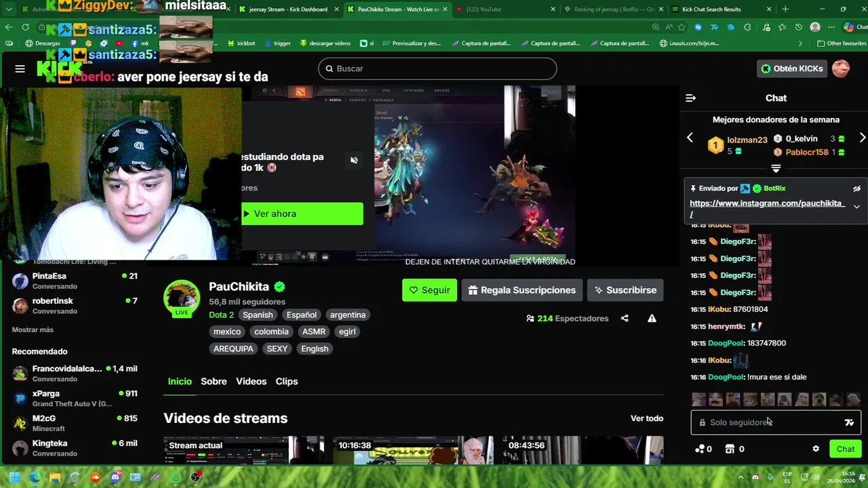This screenshot has width=868, height=488.
Task: Open the Dota 2 category link
Action: [221, 314]
